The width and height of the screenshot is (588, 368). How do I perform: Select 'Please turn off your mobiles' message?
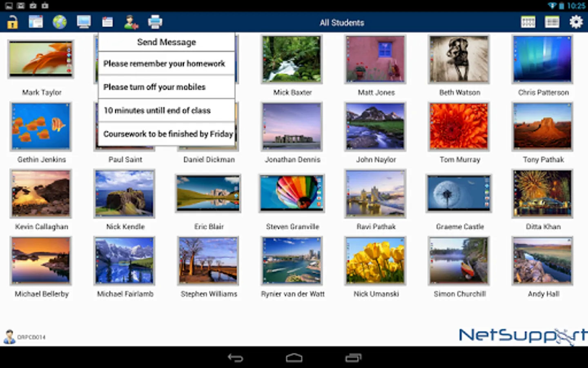point(167,87)
